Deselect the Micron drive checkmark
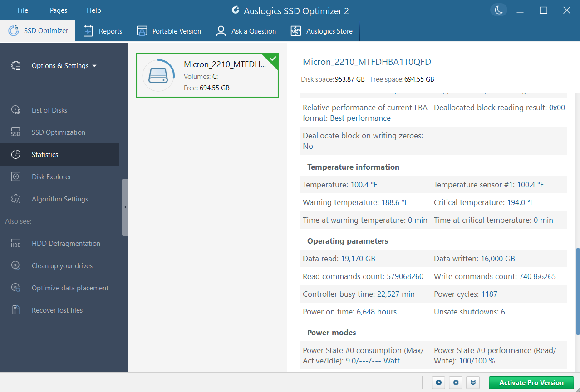580x392 pixels. (x=272, y=58)
